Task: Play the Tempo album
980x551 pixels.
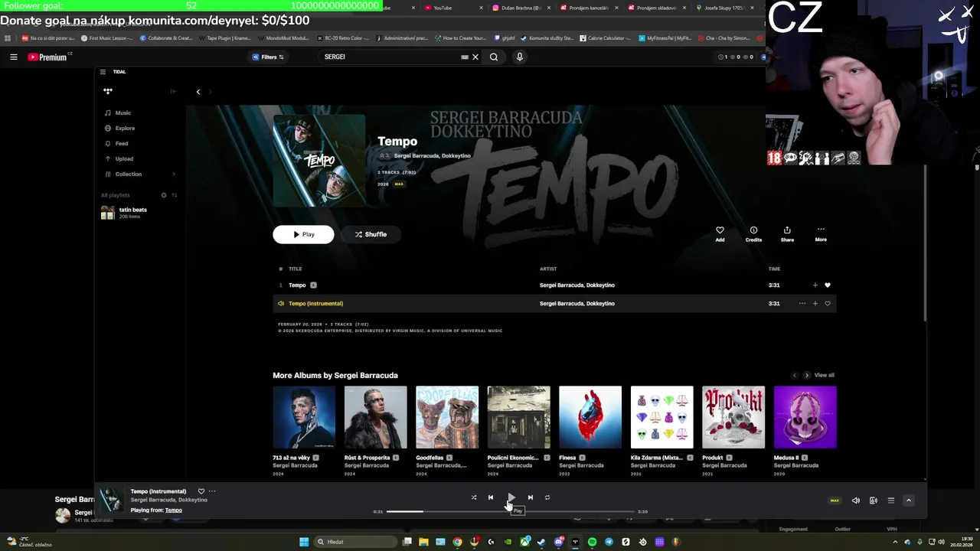Action: [303, 234]
